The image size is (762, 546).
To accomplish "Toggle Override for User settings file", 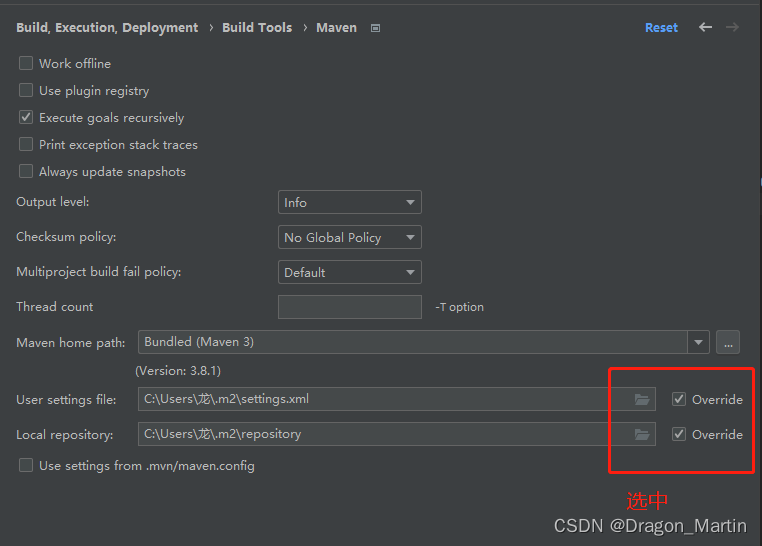I will [x=679, y=399].
